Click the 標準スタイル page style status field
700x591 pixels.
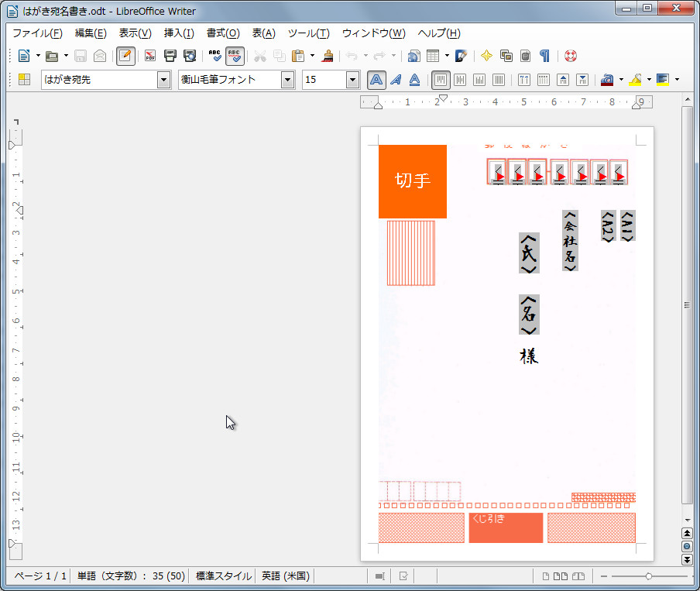click(223, 576)
